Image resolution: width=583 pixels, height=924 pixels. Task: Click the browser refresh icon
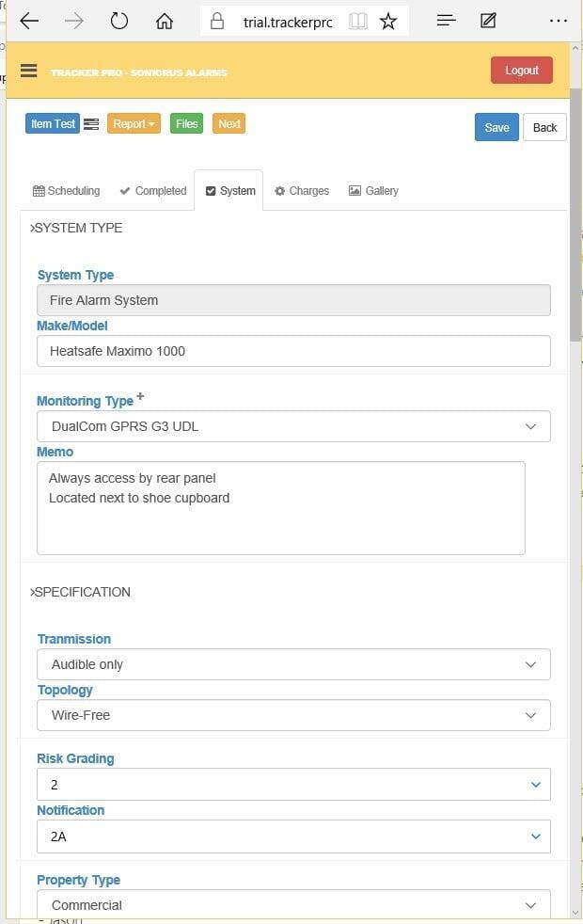click(118, 21)
